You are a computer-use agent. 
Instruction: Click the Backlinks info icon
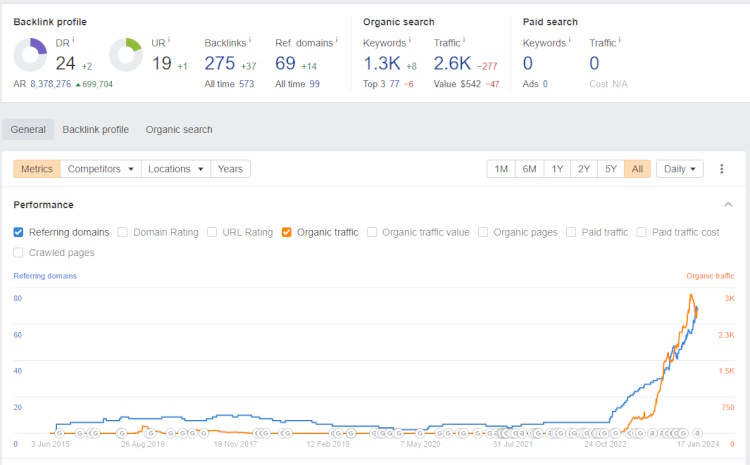point(249,41)
